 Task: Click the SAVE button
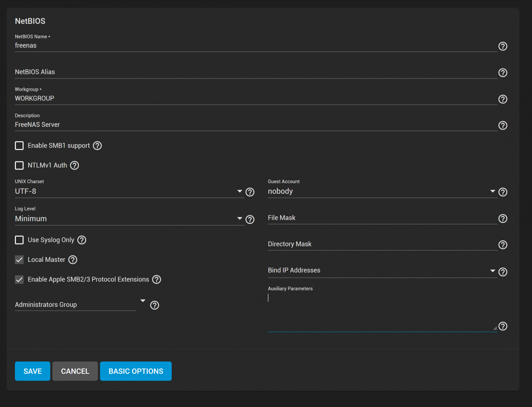pyautogui.click(x=33, y=371)
